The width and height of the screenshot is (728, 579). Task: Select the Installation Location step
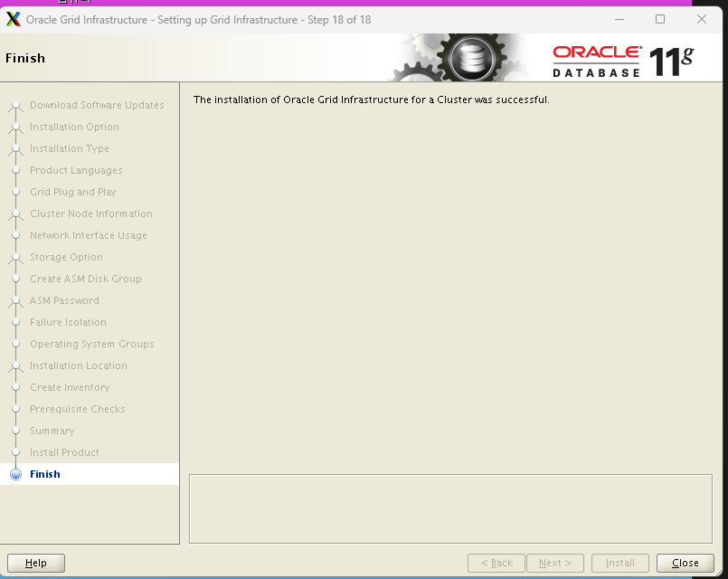click(79, 365)
